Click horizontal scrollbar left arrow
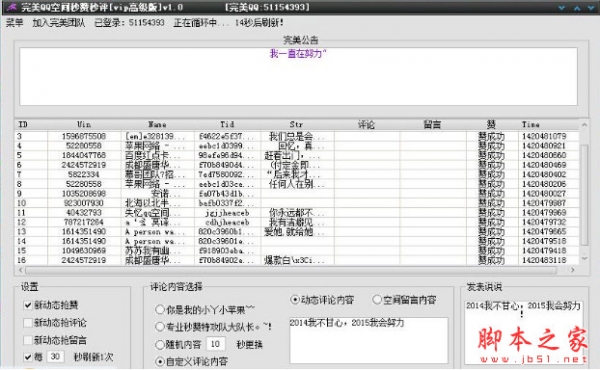Image resolution: width=600 pixels, height=370 pixels. point(20,270)
